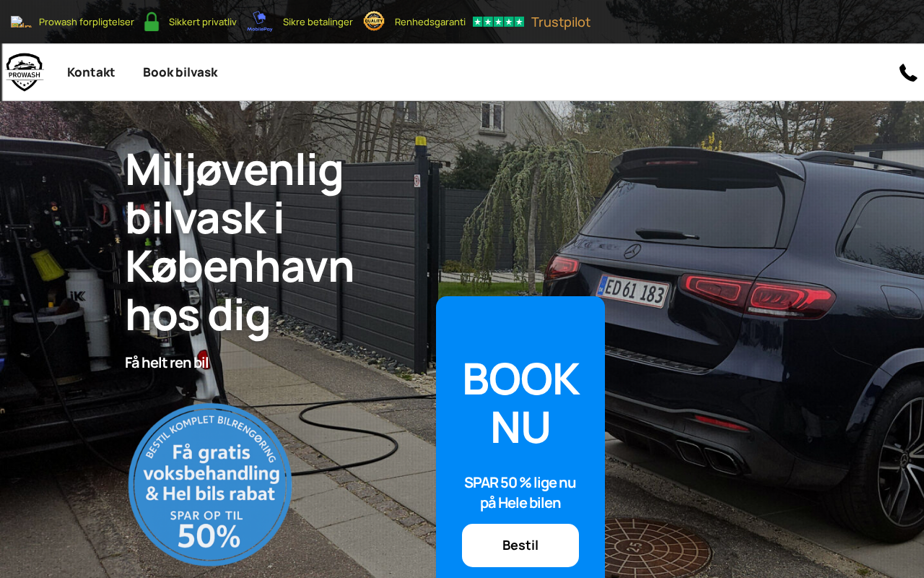The height and width of the screenshot is (578, 924).
Task: Click the Trustpilot five-star rating
Action: tap(498, 22)
